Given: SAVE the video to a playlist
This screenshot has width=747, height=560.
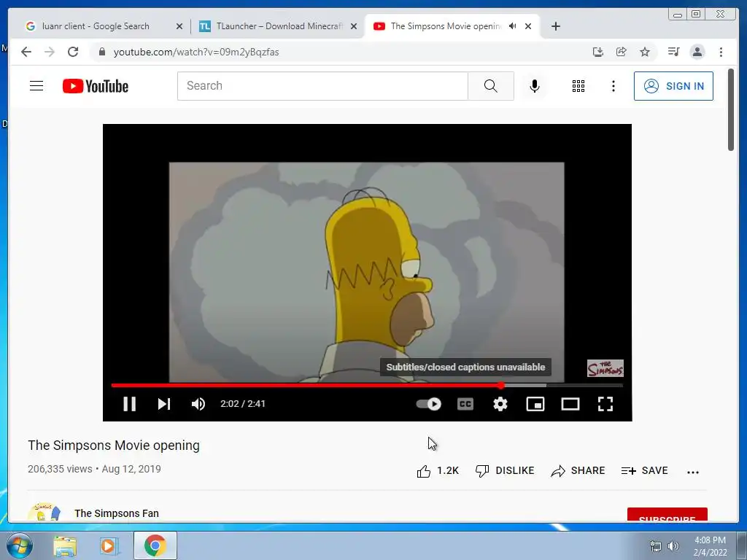Looking at the screenshot, I should [644, 471].
